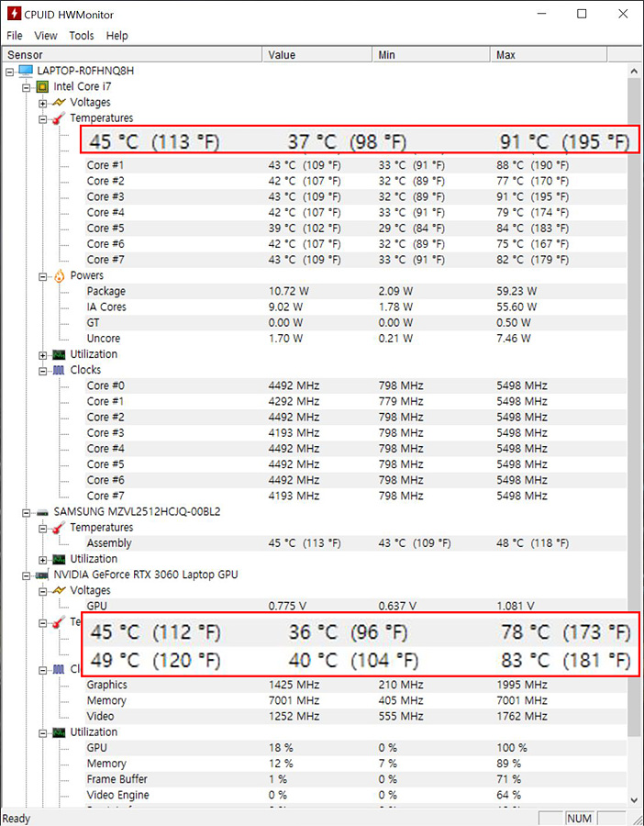Image resolution: width=644 pixels, height=826 pixels.
Task: Select the Core #0 clock row
Action: point(356,385)
